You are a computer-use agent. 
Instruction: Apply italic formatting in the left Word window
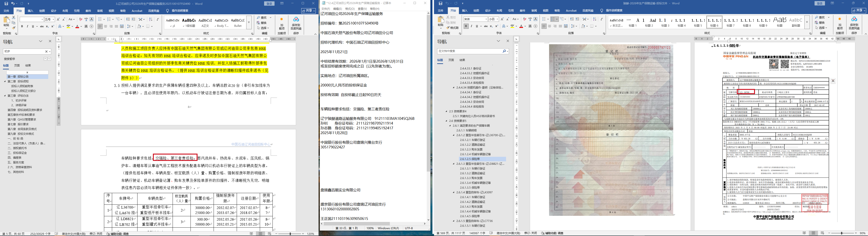pyautogui.click(x=28, y=26)
